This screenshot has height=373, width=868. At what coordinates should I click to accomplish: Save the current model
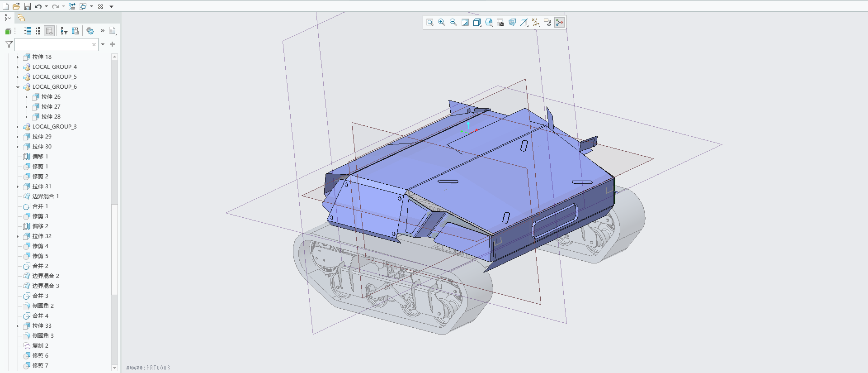click(27, 6)
